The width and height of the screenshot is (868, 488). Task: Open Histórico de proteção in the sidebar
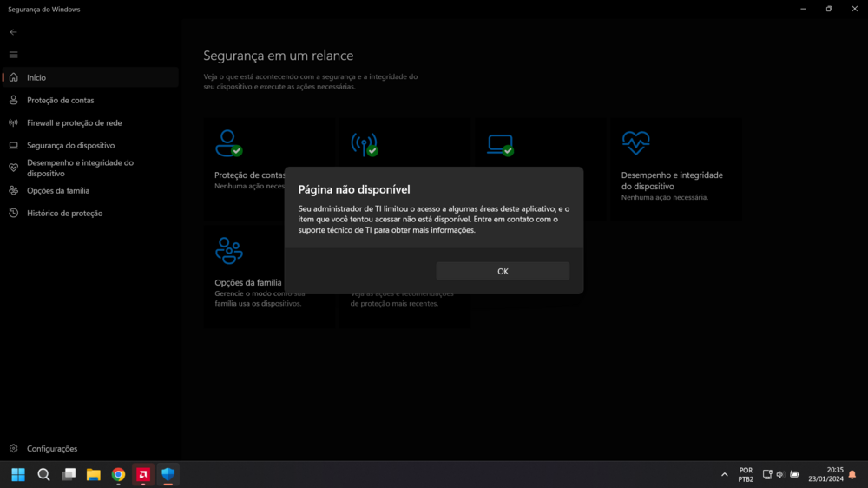pos(64,213)
